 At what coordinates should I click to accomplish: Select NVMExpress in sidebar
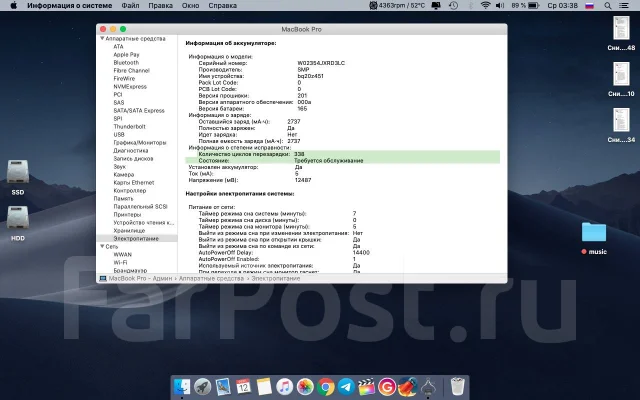click(x=130, y=87)
